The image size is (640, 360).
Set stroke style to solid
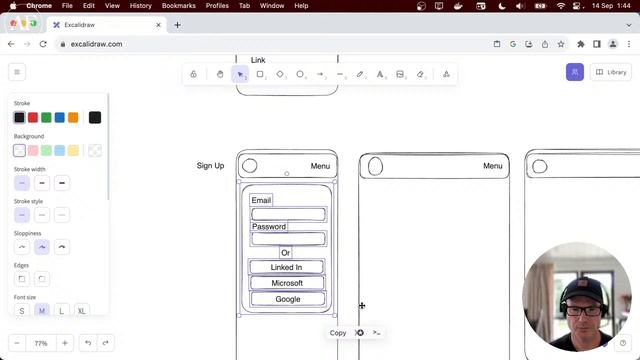pos(22,215)
